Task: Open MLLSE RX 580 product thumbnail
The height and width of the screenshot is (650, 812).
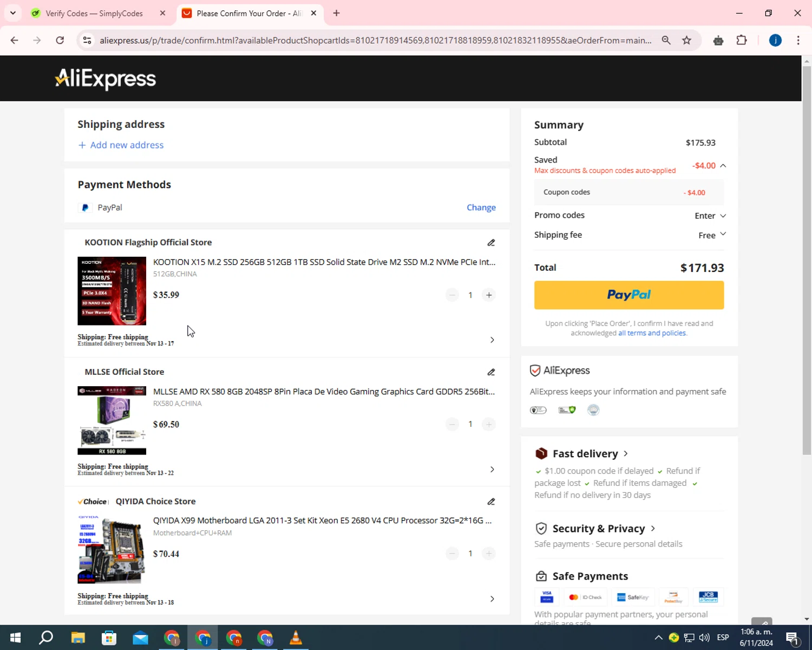Action: [x=112, y=420]
